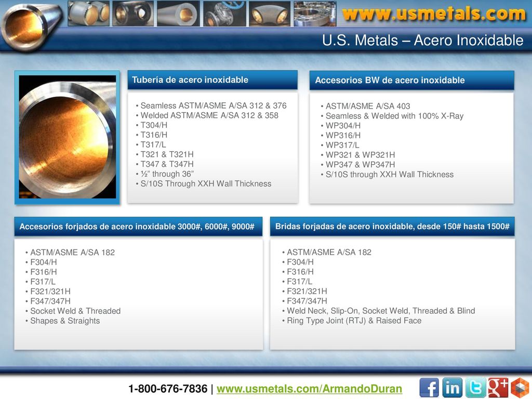Click 'F317/L' under Accesorios forjados

43,282
